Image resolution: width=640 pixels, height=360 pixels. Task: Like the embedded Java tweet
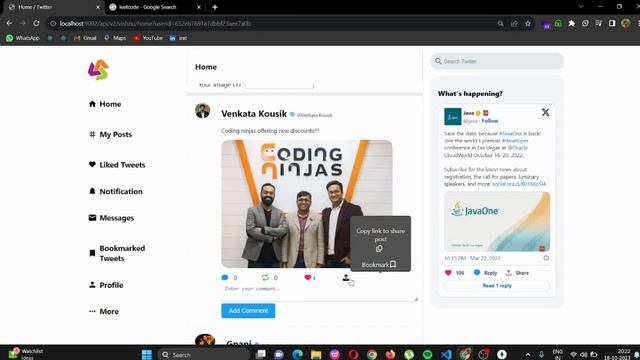tap(448, 273)
